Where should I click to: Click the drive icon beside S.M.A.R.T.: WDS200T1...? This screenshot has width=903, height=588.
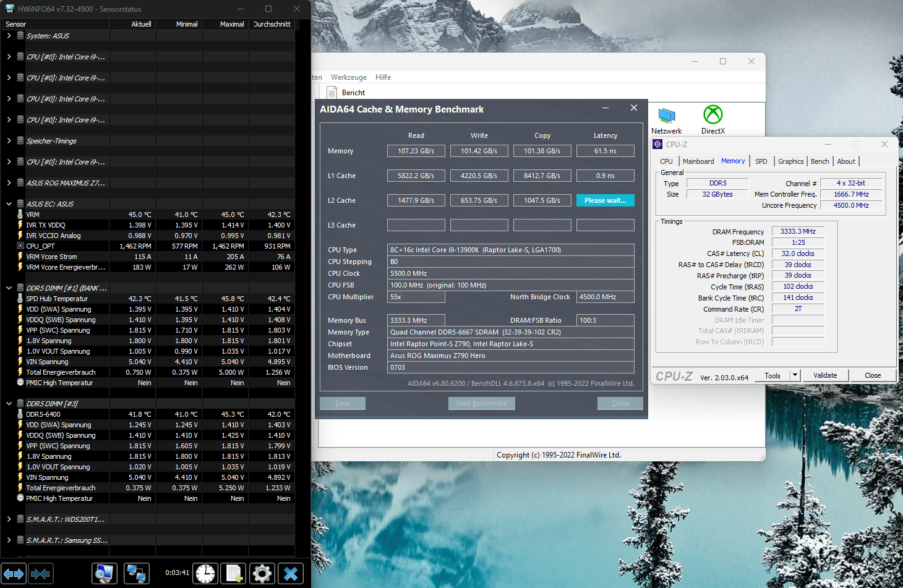(x=20, y=519)
